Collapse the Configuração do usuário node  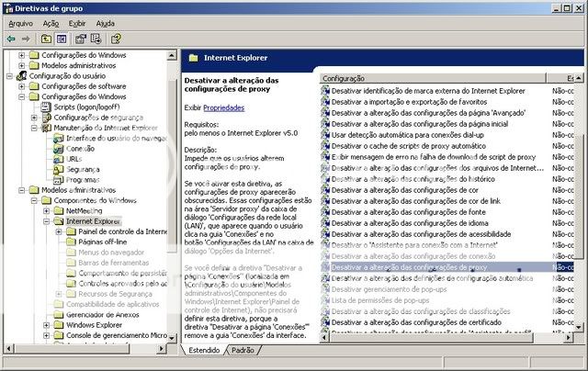(9, 76)
